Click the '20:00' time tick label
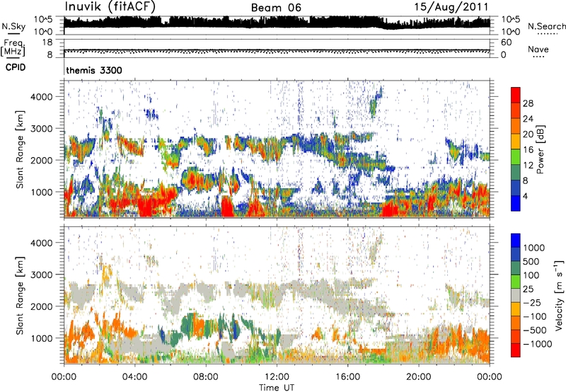 [418, 377]
